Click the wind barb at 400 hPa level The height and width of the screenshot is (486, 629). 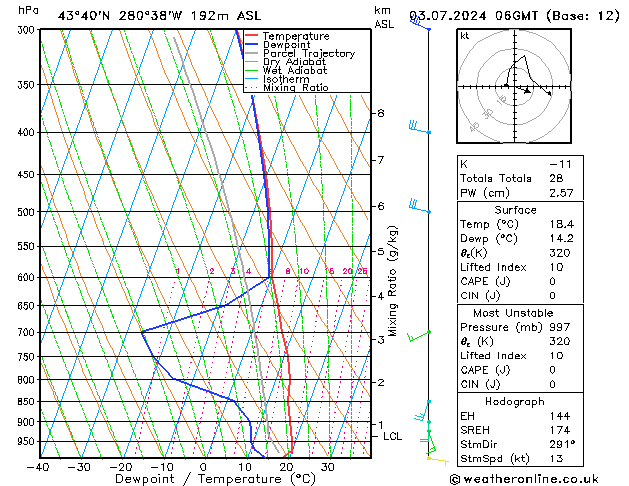click(x=419, y=128)
